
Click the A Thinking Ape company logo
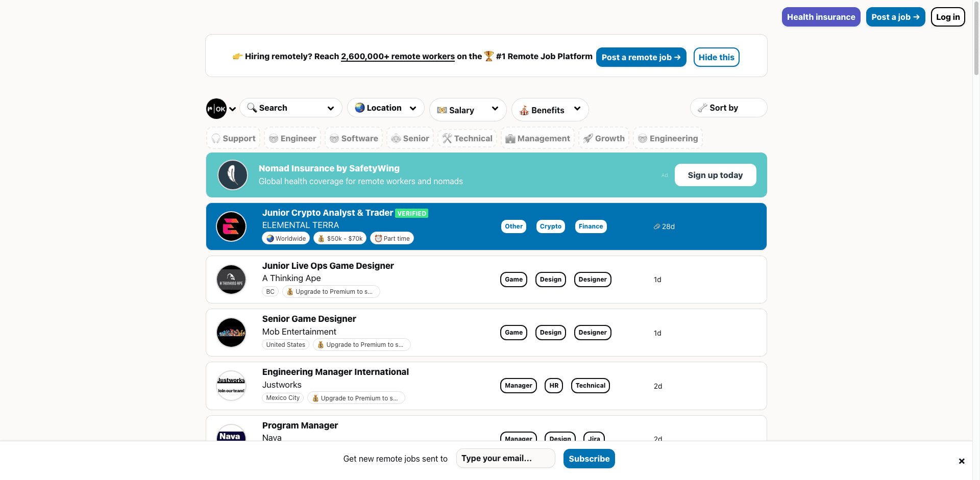tap(231, 280)
